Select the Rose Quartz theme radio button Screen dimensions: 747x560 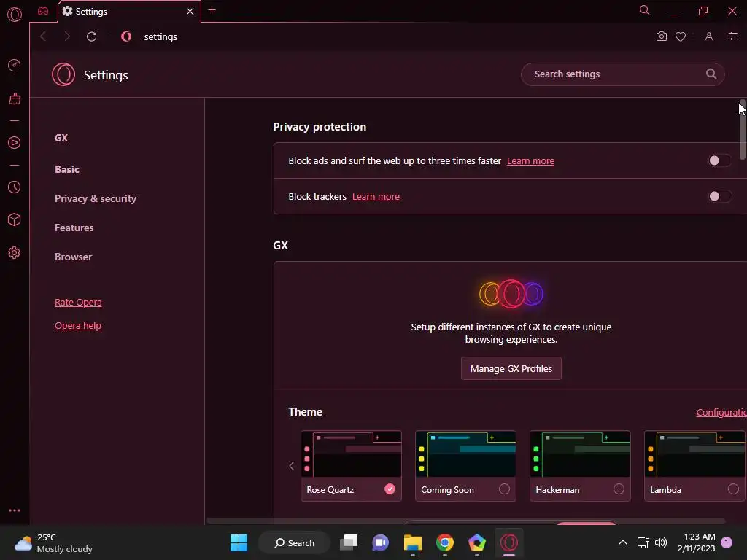(390, 489)
